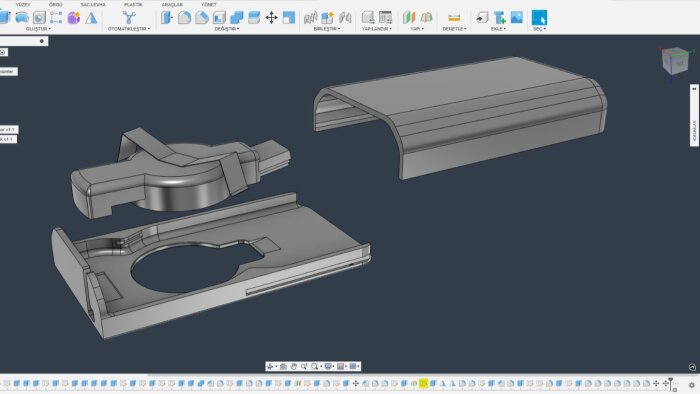Screen dimensions: 700x394
Task: Open the BİRLEŞTİR dropdown menu
Action: click(327, 29)
